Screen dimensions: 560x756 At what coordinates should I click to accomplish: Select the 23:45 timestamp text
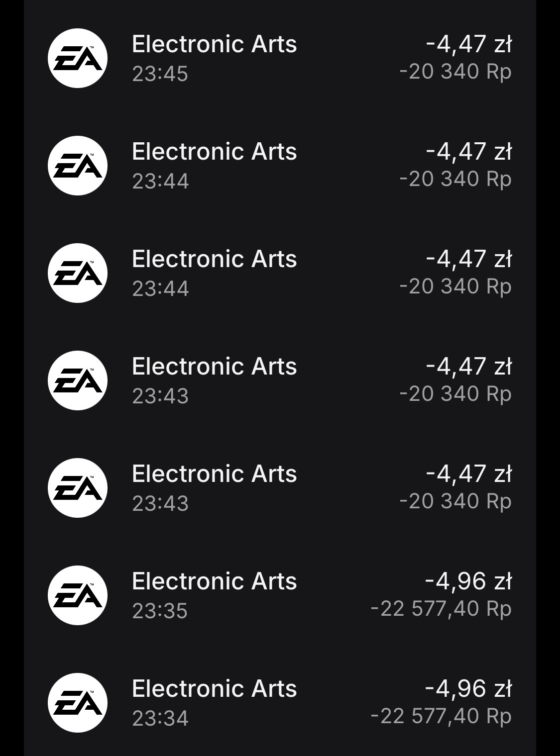click(160, 74)
